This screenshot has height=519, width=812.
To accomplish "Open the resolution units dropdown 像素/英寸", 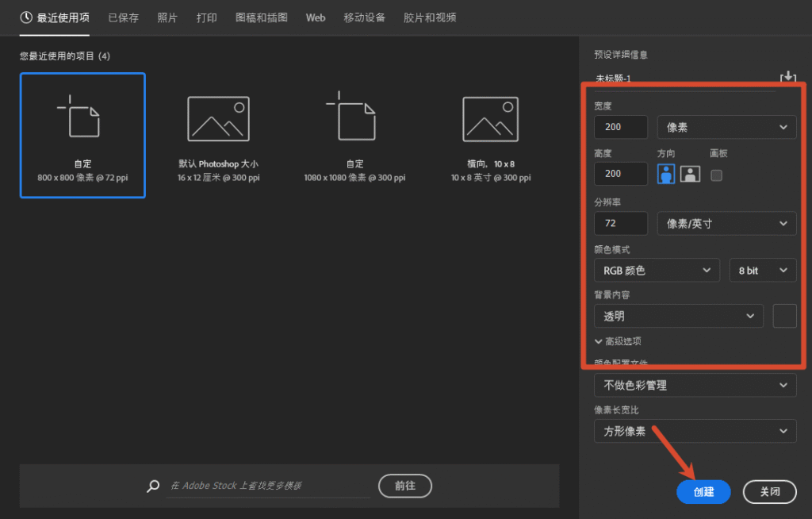I will [x=726, y=223].
